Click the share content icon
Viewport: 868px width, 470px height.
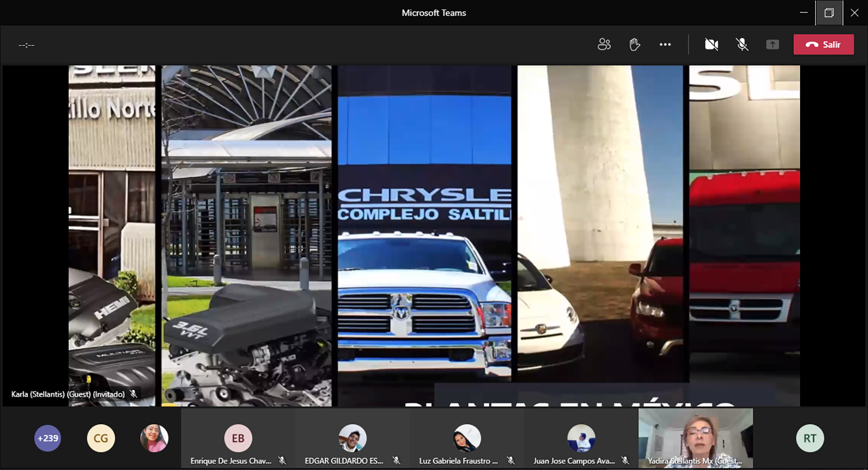tap(772, 44)
